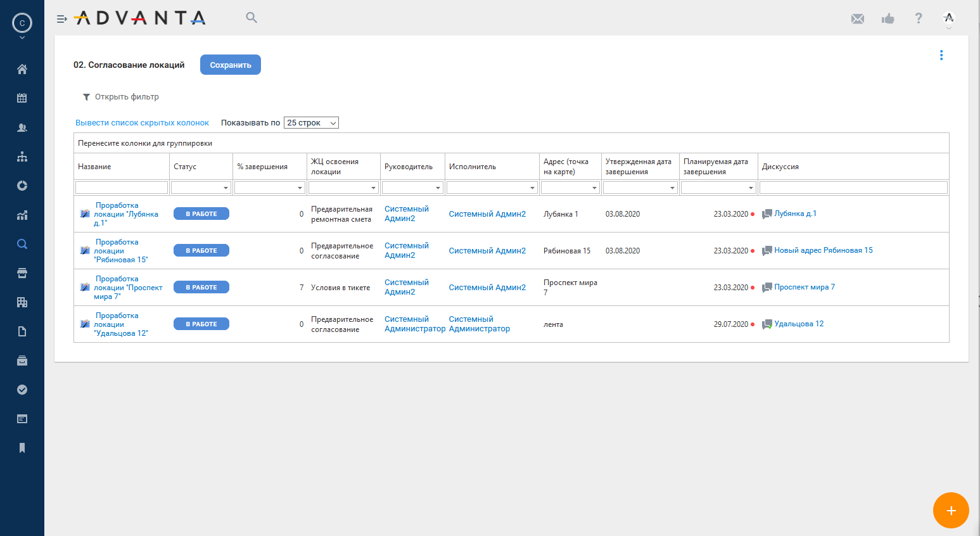Open the rows-per-page dropdown showing 25 строк
The height and width of the screenshot is (536, 980).
(x=311, y=123)
